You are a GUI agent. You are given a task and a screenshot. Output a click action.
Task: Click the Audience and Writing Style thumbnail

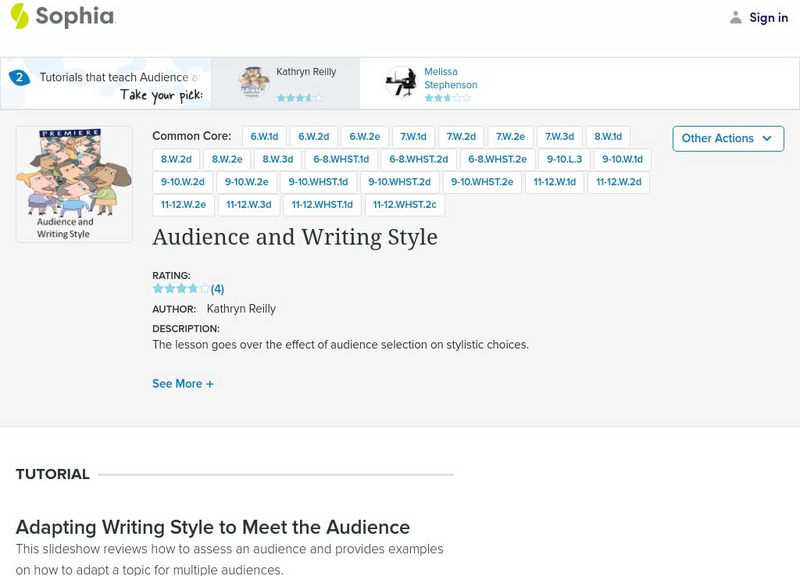pos(74,184)
